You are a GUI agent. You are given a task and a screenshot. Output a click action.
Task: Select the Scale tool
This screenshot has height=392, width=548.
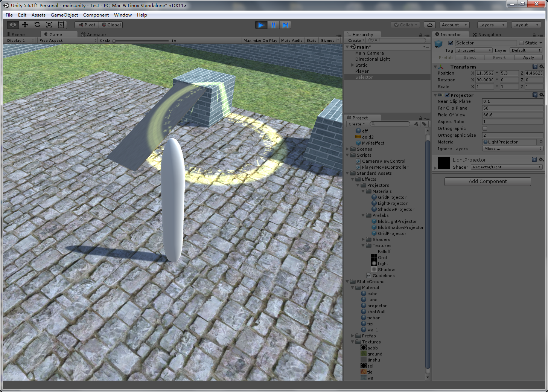point(49,25)
